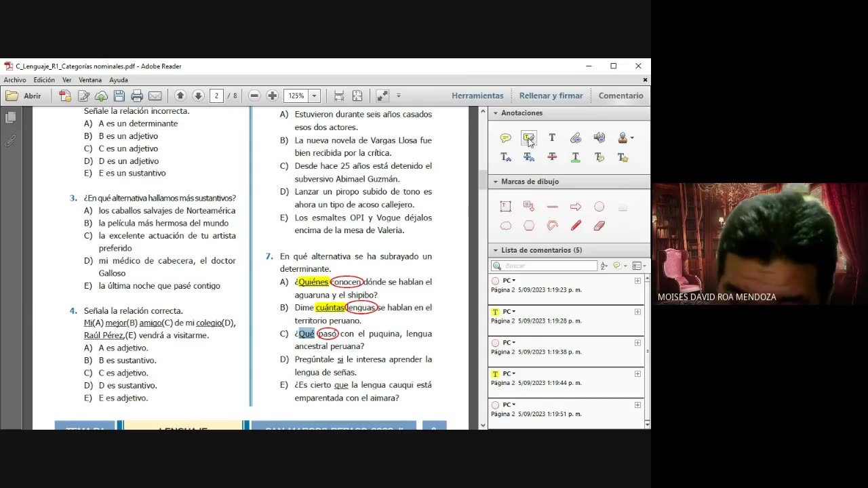
Task: Select the arrow drawing tool
Action: tap(575, 207)
